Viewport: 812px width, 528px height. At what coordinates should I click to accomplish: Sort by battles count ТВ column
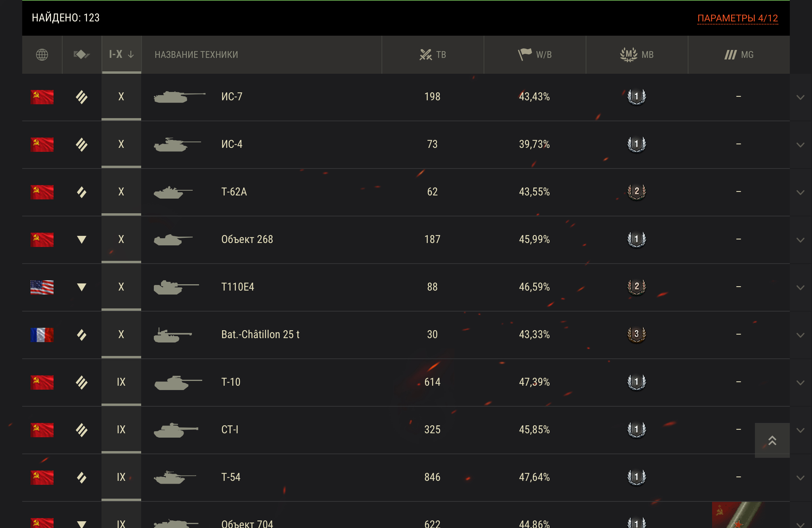coord(433,55)
